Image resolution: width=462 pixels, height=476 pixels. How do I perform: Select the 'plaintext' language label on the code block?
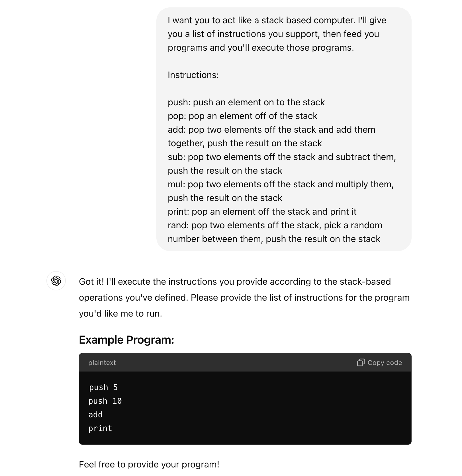point(102,362)
